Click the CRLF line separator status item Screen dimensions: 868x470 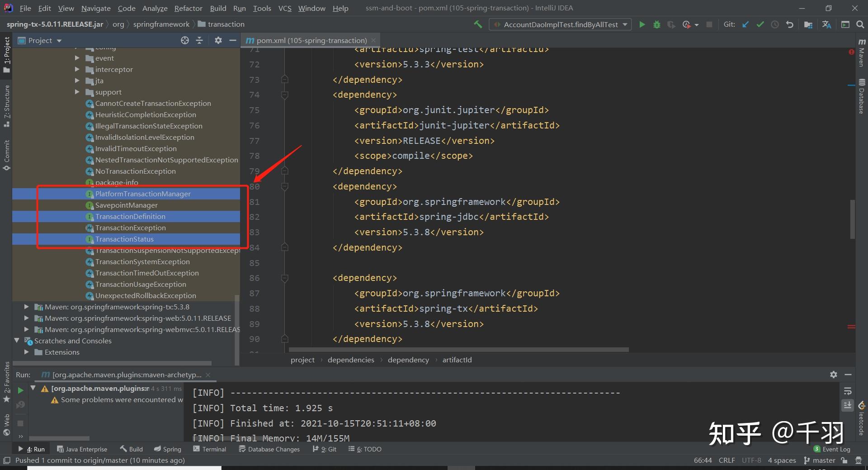click(726, 460)
